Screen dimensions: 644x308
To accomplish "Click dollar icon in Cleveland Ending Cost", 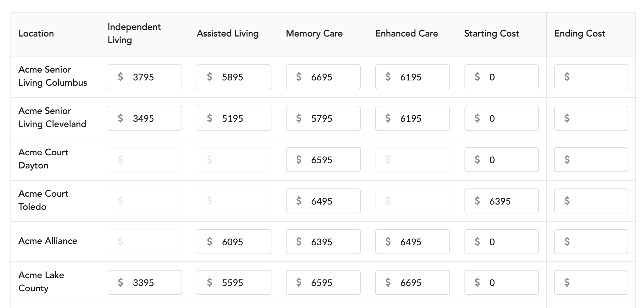I will pos(567,118).
